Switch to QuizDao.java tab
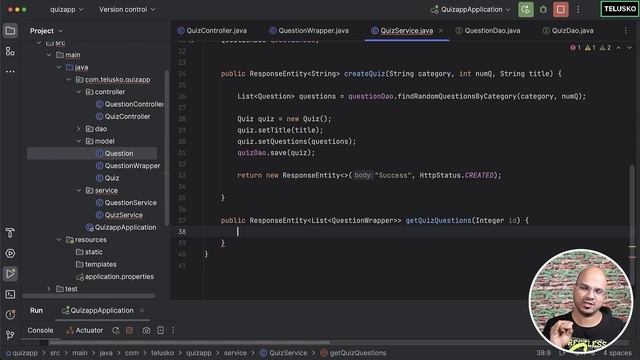Viewport: 640px width, 360px height. (568, 31)
